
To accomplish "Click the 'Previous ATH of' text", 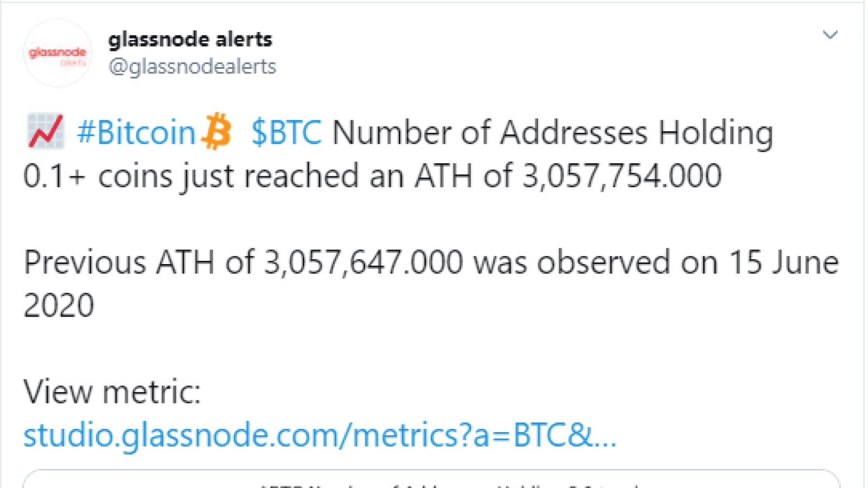I will point(138,262).
